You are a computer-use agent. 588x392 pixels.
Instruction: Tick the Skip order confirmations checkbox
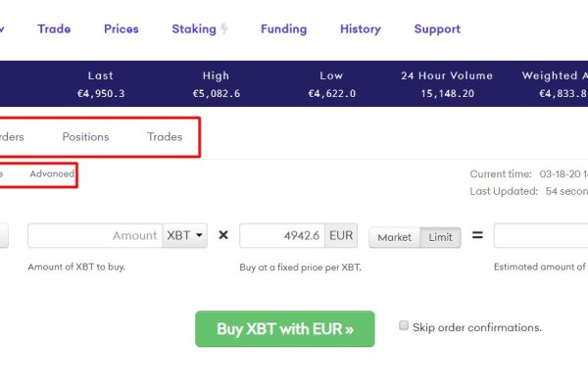coord(404,326)
